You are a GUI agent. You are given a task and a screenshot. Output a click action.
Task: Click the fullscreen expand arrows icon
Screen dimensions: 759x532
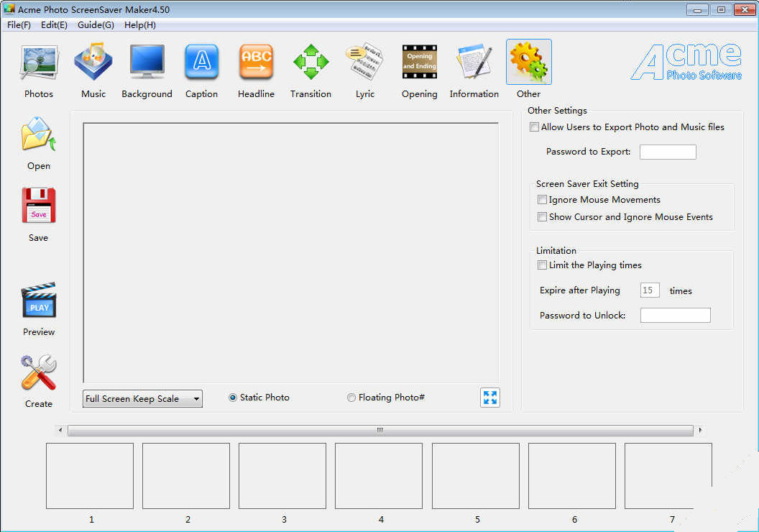pyautogui.click(x=490, y=398)
